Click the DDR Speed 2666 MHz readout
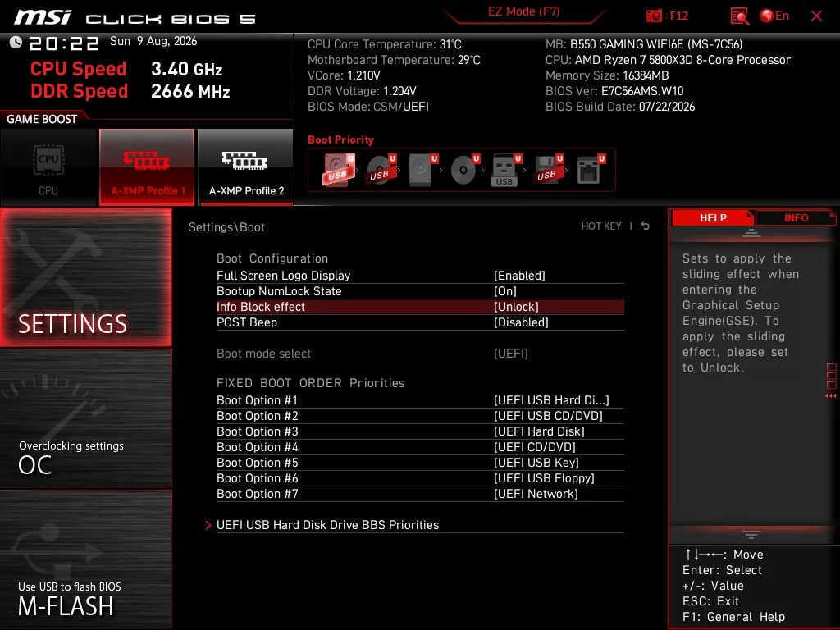This screenshot has width=840, height=630. pyautogui.click(x=130, y=91)
